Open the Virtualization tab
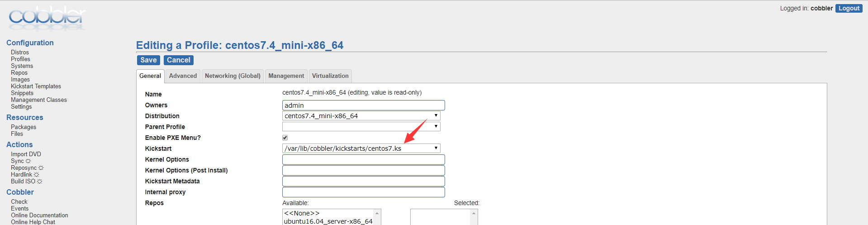868x225 pixels. point(330,76)
